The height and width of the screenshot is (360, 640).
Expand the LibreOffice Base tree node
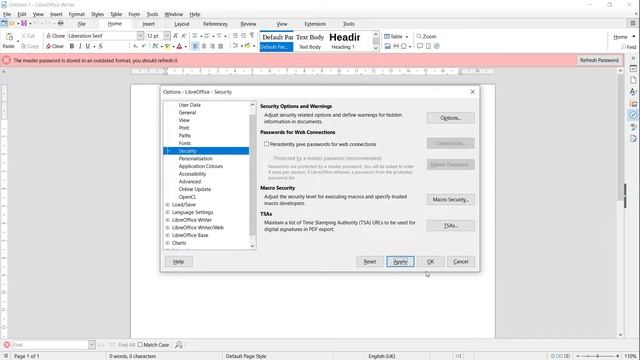168,235
